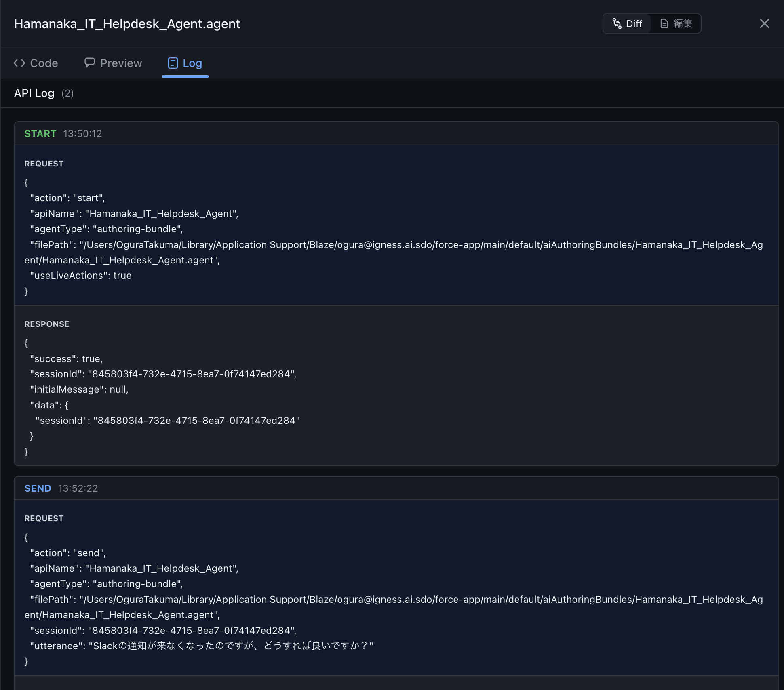The width and height of the screenshot is (784, 690).
Task: Click the Log document icon
Action: (x=173, y=63)
